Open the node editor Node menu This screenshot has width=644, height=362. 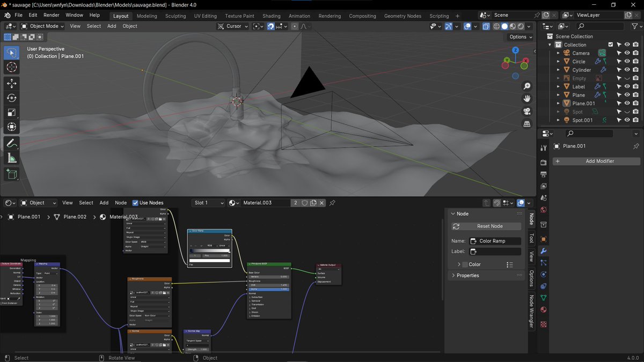click(121, 203)
